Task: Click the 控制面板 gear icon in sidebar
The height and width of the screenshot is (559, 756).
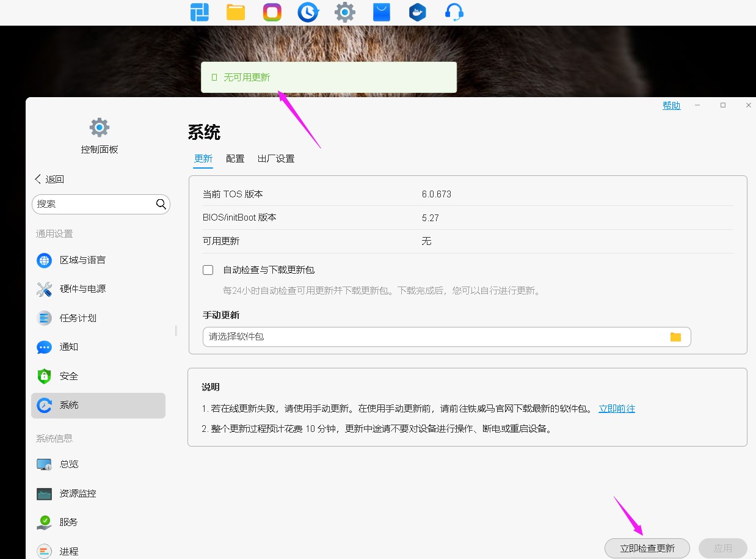Action: click(x=100, y=128)
